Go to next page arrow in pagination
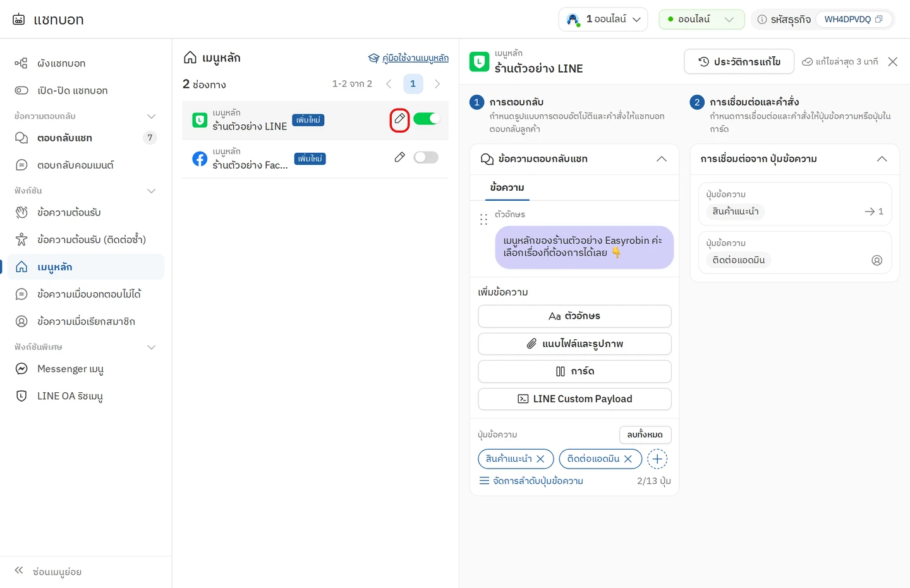The height and width of the screenshot is (588, 910). point(437,84)
